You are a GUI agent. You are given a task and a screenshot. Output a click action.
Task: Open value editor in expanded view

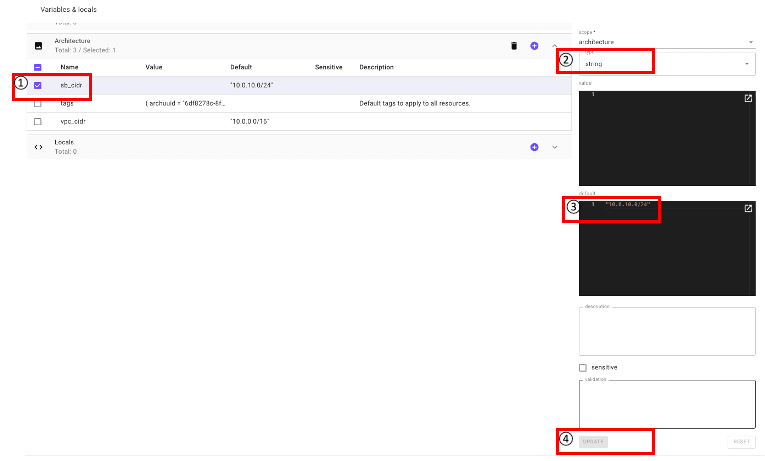[x=748, y=99]
